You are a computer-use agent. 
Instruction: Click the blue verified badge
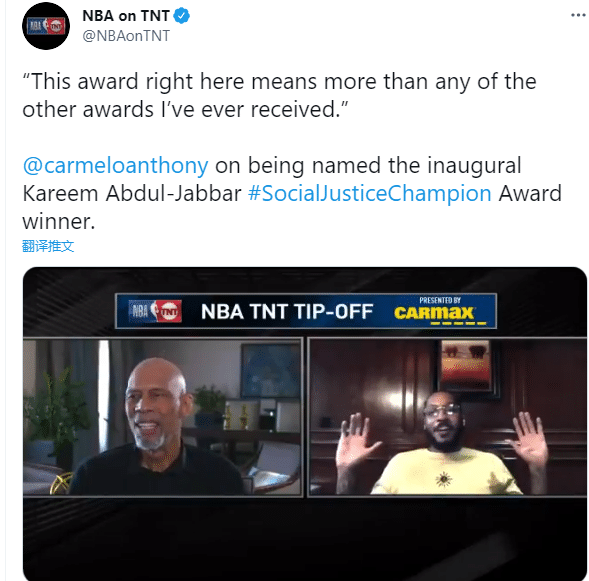point(182,16)
